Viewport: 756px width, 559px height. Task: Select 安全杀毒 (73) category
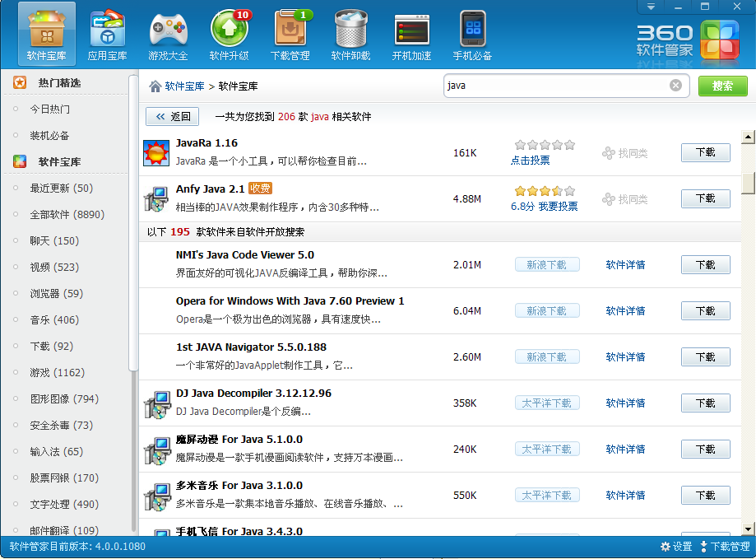pos(61,426)
